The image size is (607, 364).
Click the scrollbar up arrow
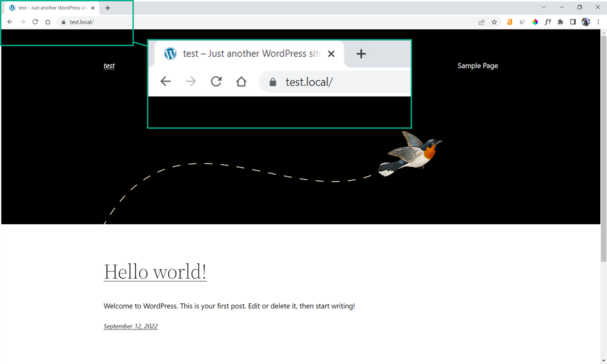603,33
